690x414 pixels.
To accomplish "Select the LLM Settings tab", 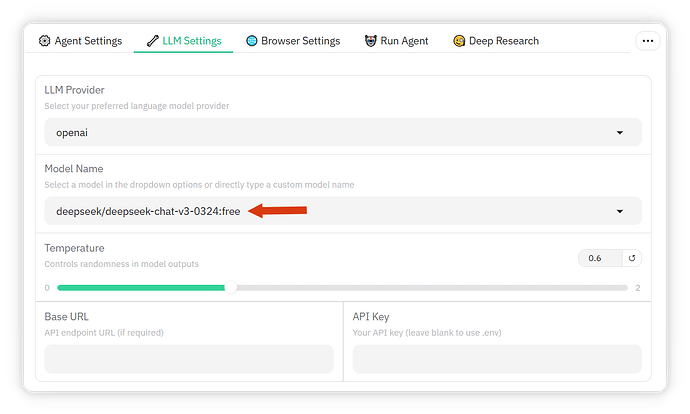I will (184, 41).
